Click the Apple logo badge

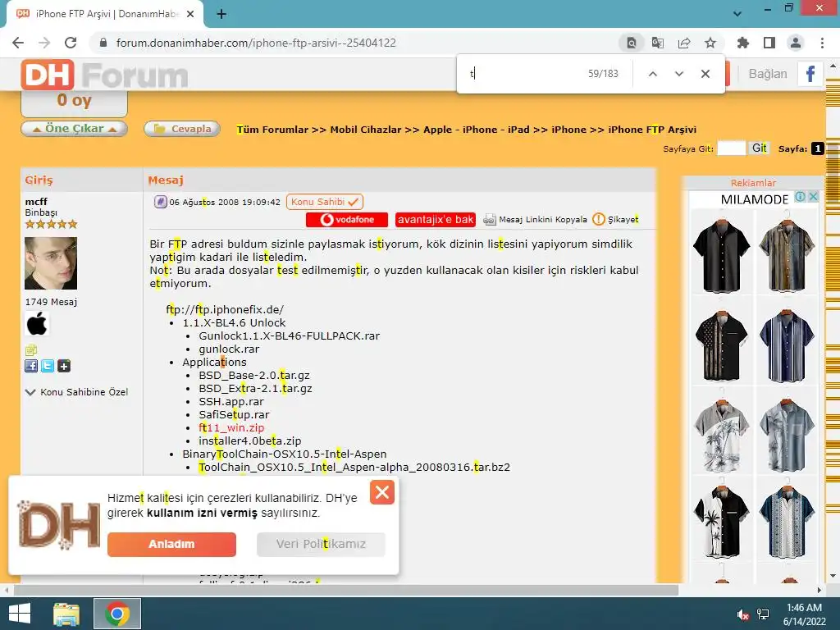(x=37, y=324)
